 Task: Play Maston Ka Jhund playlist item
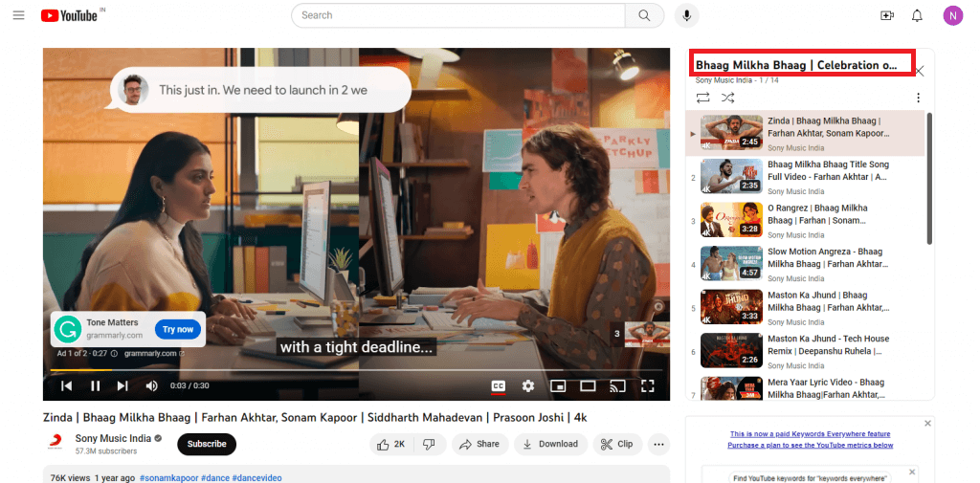(805, 307)
